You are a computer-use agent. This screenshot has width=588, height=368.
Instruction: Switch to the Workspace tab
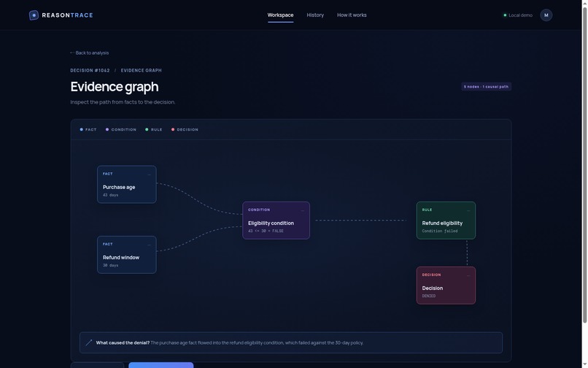(280, 15)
